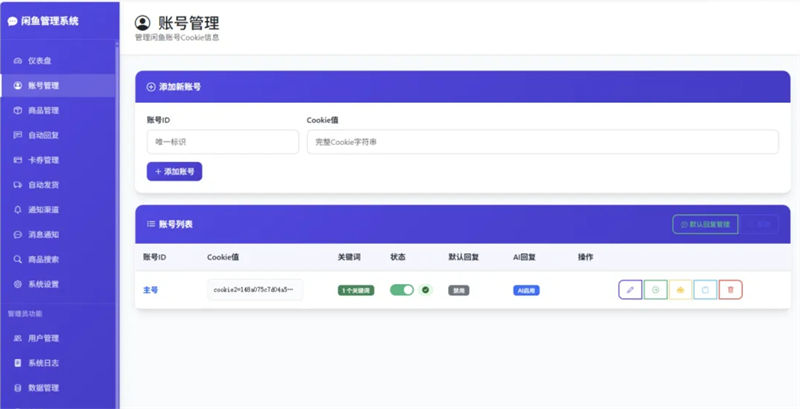This screenshot has width=800, height=409.
Task: Click the green status check icon beside the toggle
Action: [426, 290]
